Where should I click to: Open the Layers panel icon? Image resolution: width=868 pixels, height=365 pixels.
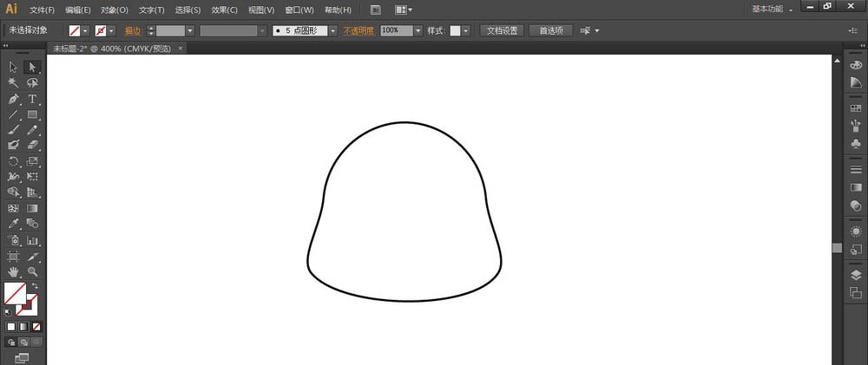coord(856,276)
